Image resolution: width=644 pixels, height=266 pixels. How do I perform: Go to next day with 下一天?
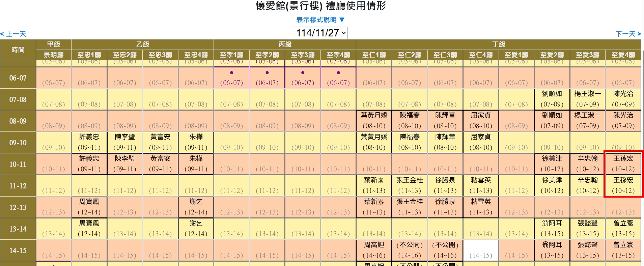tap(628, 34)
